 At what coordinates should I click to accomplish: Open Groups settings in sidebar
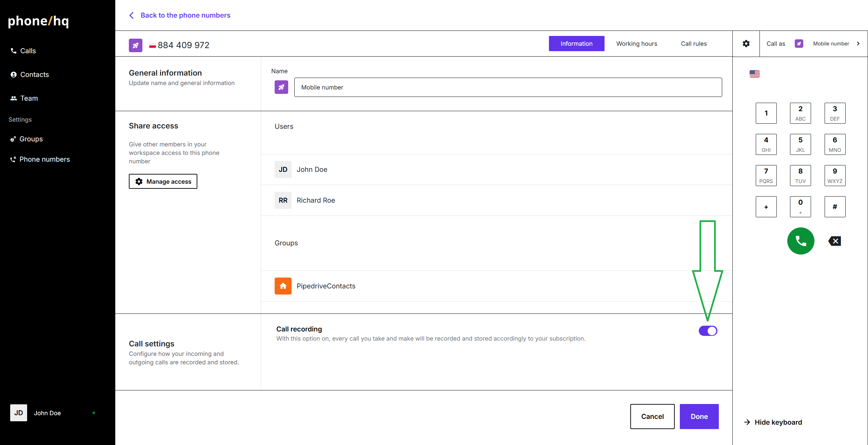pos(31,139)
